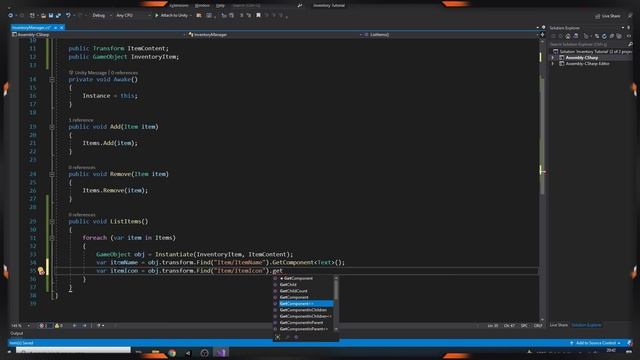Collapse the ListItems method outline toggle
640x360 pixels.
click(x=52, y=222)
